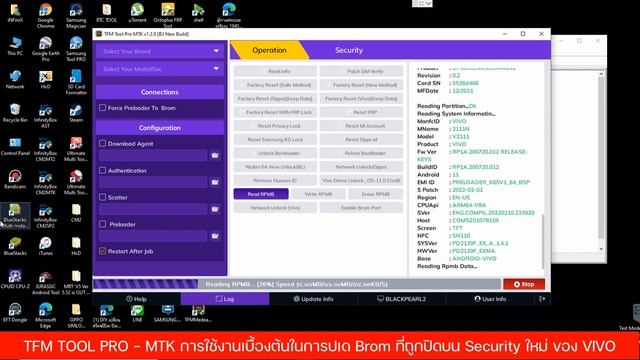
Task: Select BLACKPEARL2 bottom tab
Action: point(402,299)
